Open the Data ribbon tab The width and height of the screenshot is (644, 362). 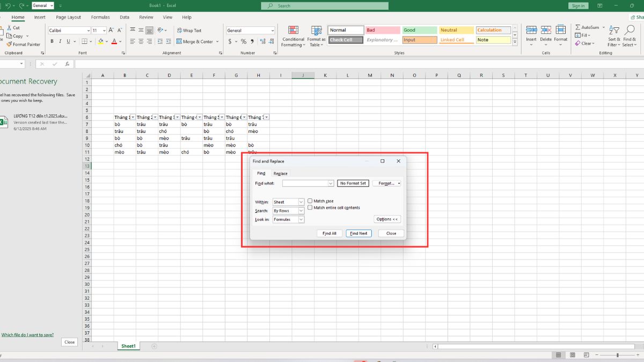tap(124, 17)
